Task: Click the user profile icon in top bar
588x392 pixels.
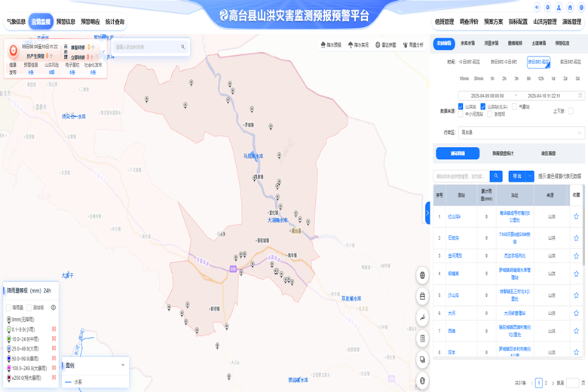Action: click(x=559, y=8)
